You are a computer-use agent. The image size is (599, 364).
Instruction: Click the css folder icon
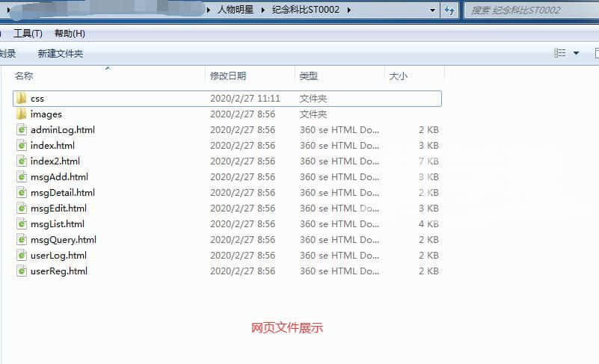[x=22, y=99]
